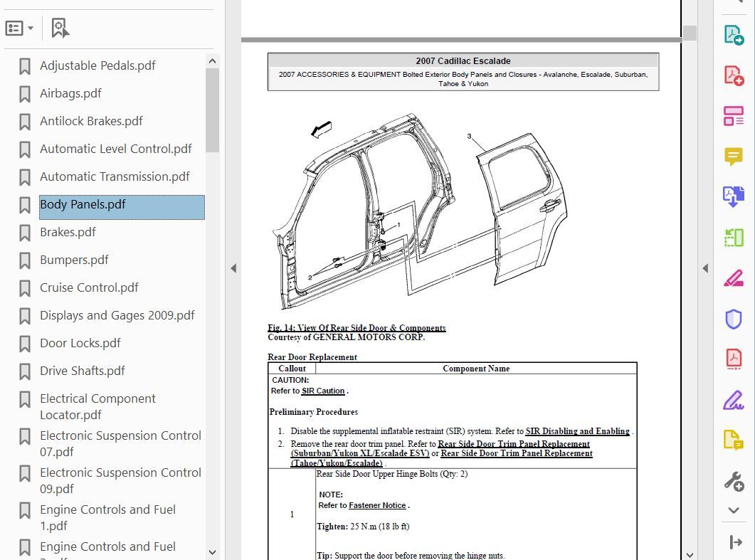Select the Body Panels.pdf bookmark
The width and height of the screenshot is (755, 560).
click(x=122, y=207)
